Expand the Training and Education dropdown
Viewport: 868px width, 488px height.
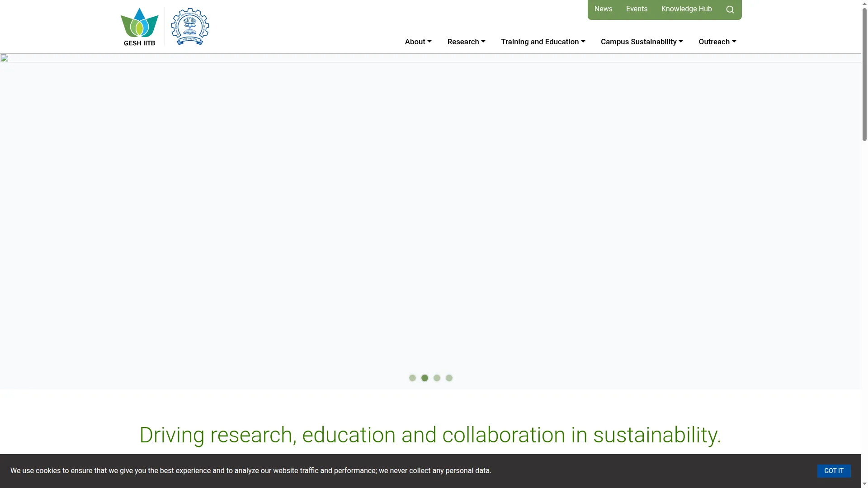click(x=543, y=42)
